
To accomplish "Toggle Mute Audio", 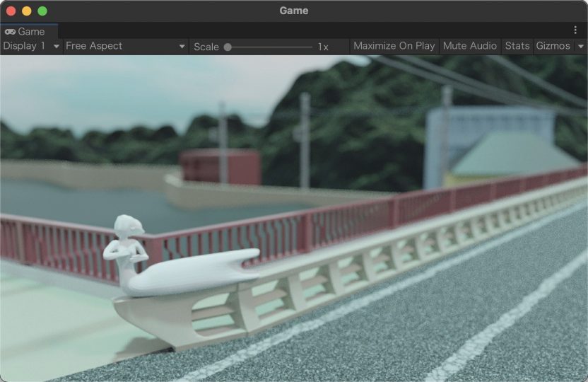I will tap(469, 46).
